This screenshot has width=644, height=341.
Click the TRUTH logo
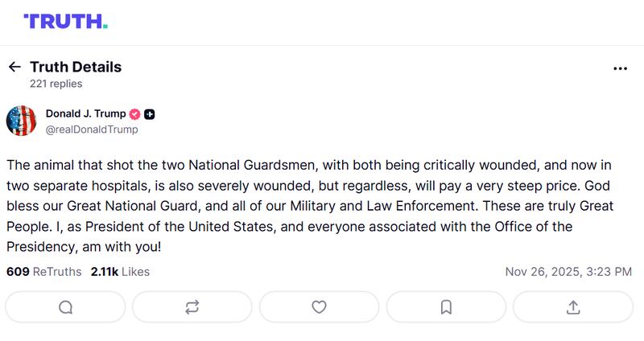point(65,21)
